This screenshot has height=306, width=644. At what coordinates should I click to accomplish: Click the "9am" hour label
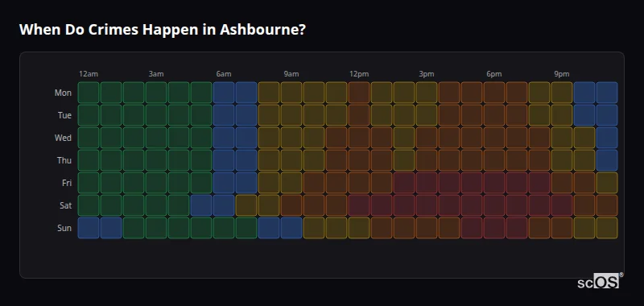tap(291, 74)
